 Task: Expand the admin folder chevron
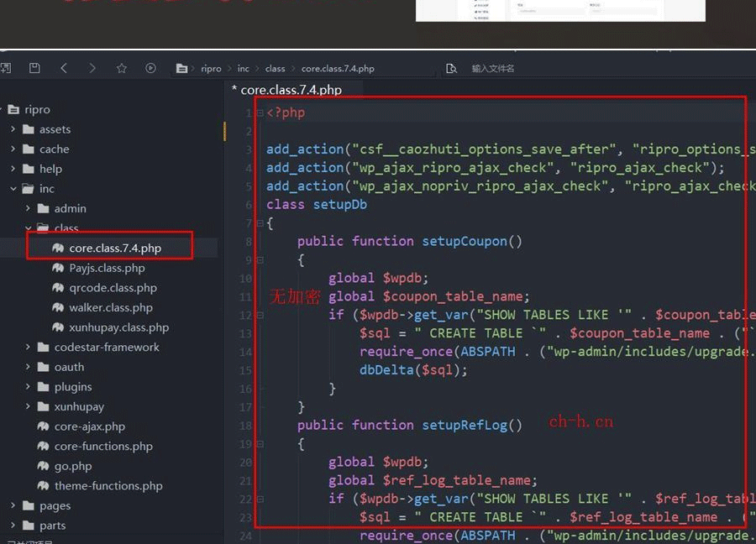[x=28, y=208]
